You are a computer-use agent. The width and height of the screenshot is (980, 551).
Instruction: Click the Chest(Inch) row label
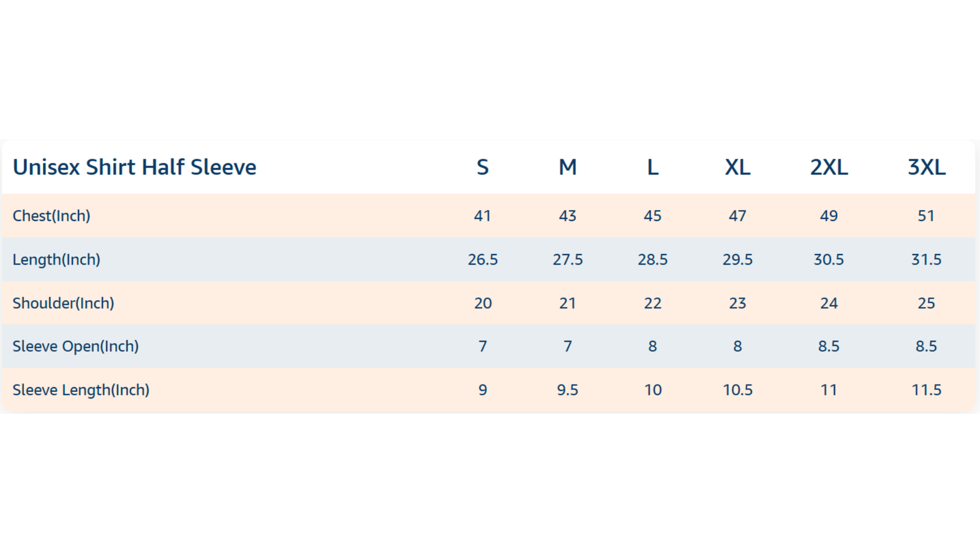pyautogui.click(x=51, y=216)
